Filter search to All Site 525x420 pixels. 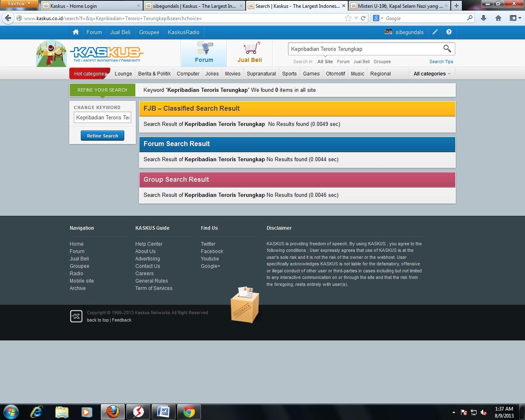(325, 62)
